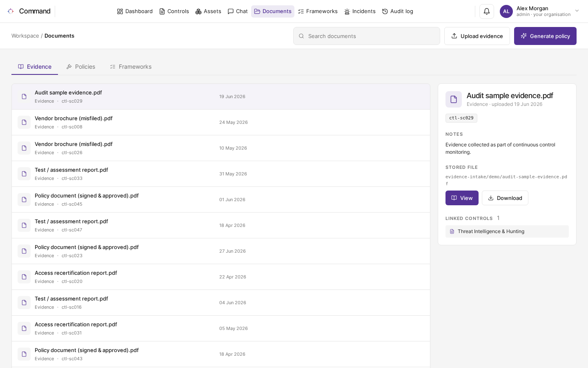Click the 19 Jun 2026 date cell
This screenshot has width=588, height=368.
point(232,96)
